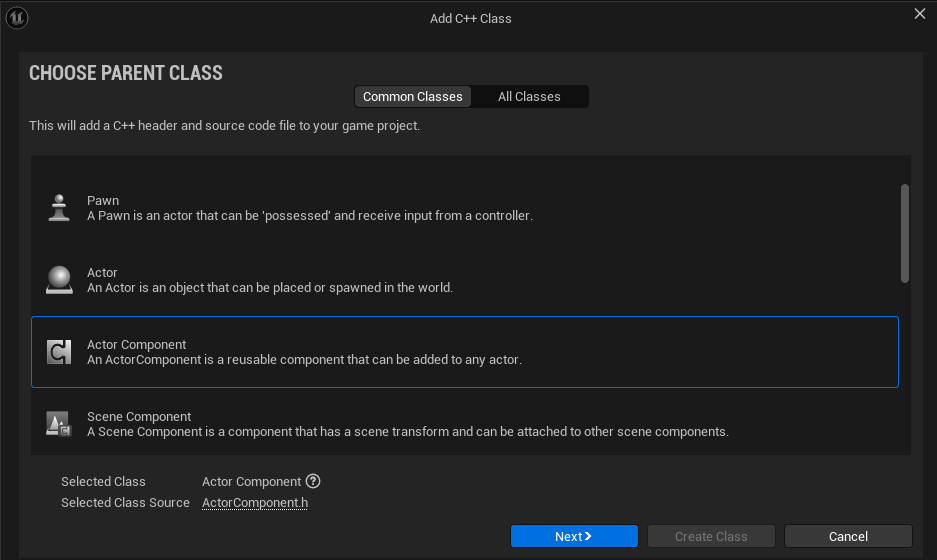
Task: Close the Add C++ Class window
Action: tap(920, 14)
